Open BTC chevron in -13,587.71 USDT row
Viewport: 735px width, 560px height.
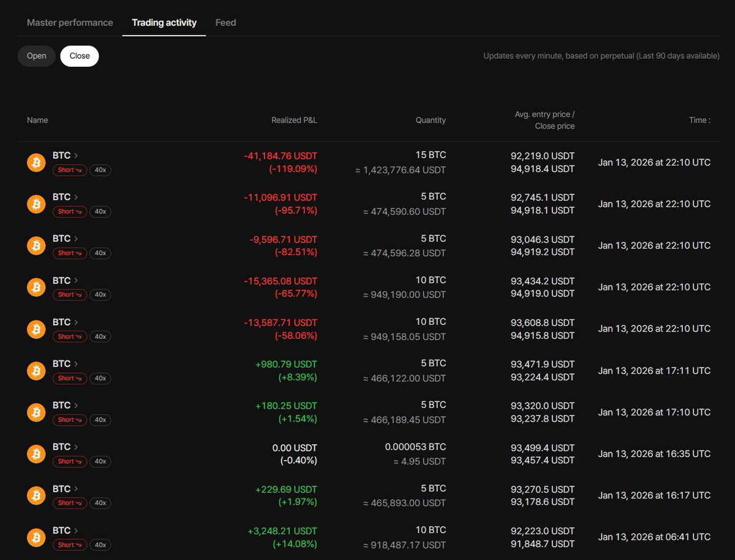tap(76, 322)
